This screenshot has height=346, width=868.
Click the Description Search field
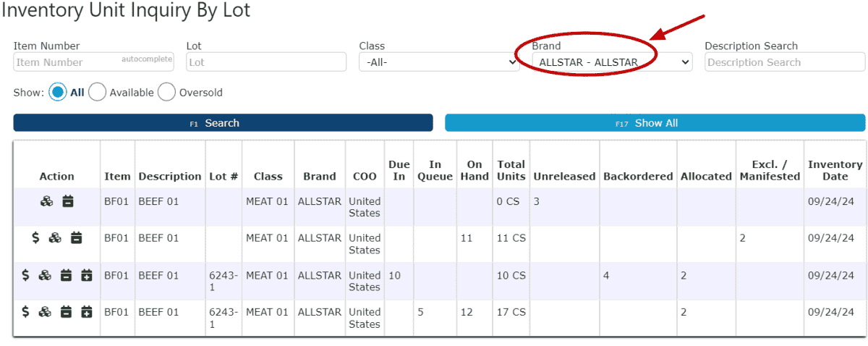point(785,62)
